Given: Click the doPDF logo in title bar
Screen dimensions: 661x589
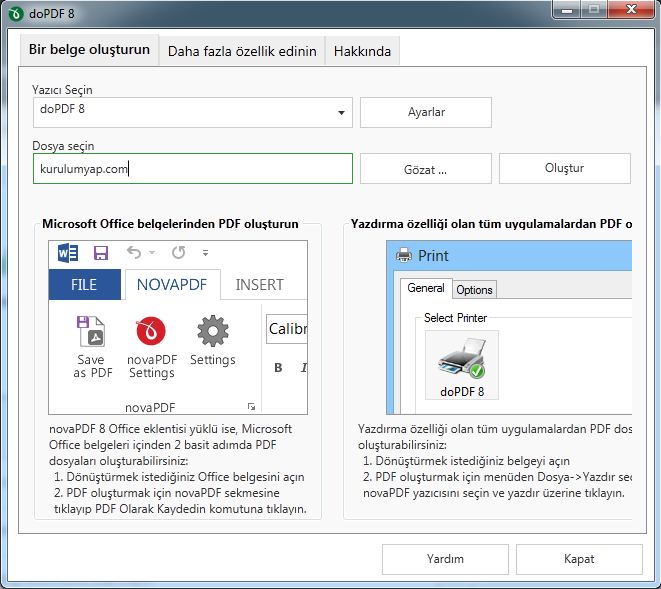Looking at the screenshot, I should click(x=16, y=13).
